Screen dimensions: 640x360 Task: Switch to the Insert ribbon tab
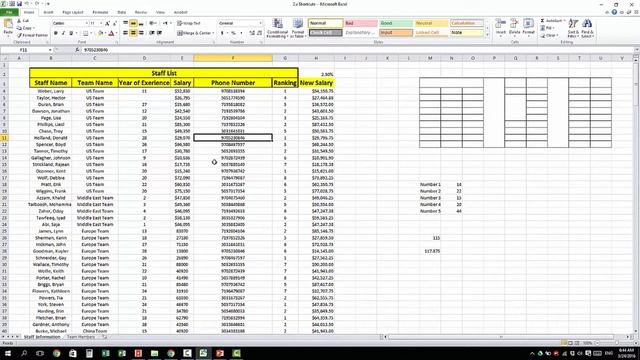point(48,12)
